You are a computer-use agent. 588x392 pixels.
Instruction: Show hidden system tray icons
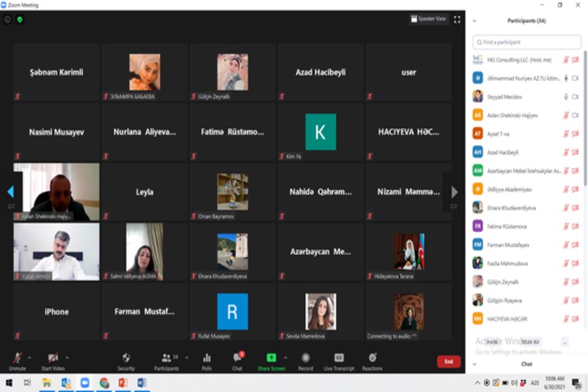click(x=478, y=383)
